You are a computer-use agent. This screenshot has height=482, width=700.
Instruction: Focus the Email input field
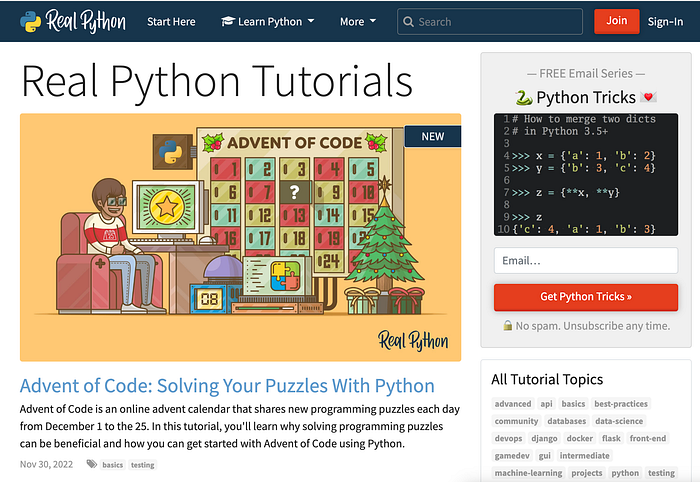[x=586, y=261]
